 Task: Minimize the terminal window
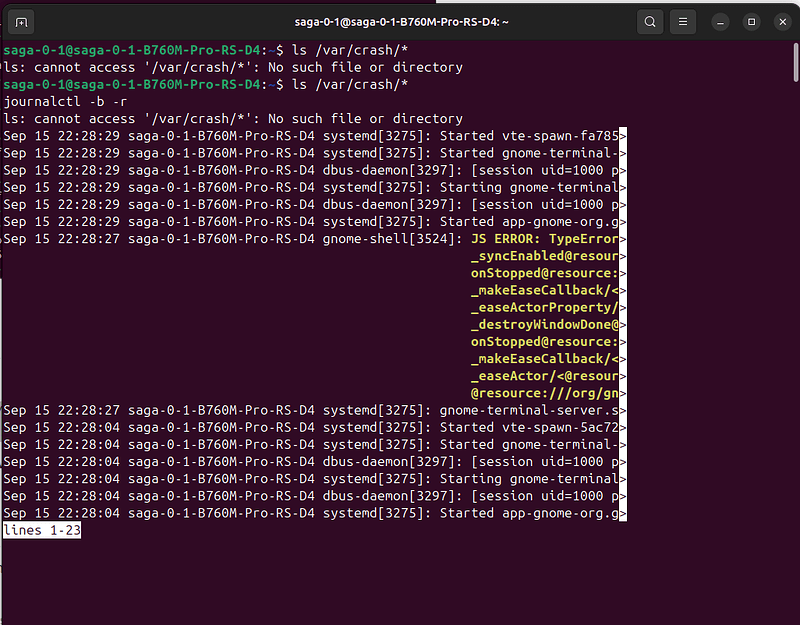click(719, 21)
